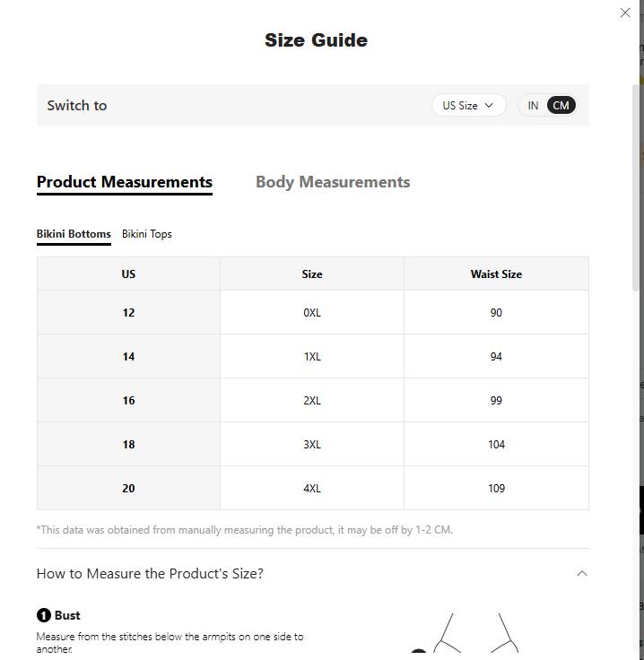Viewport: 644px width, 660px height.
Task: Open the US Size dropdown
Action: (x=468, y=106)
